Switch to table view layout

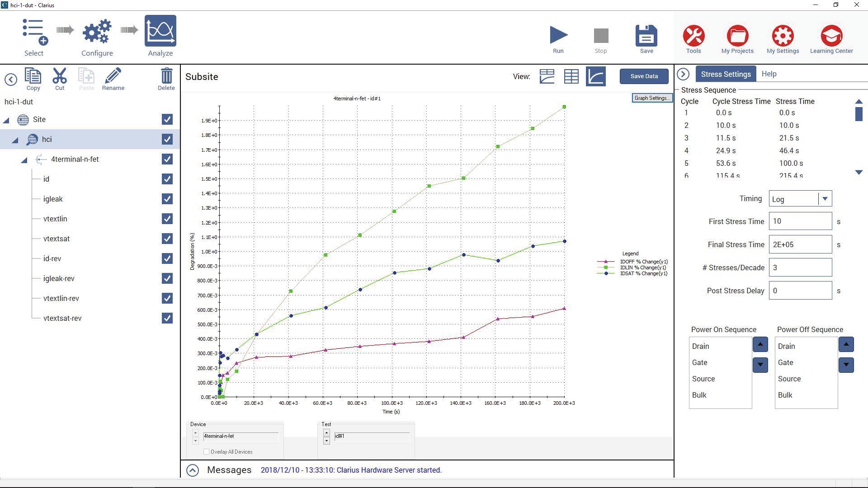click(571, 76)
